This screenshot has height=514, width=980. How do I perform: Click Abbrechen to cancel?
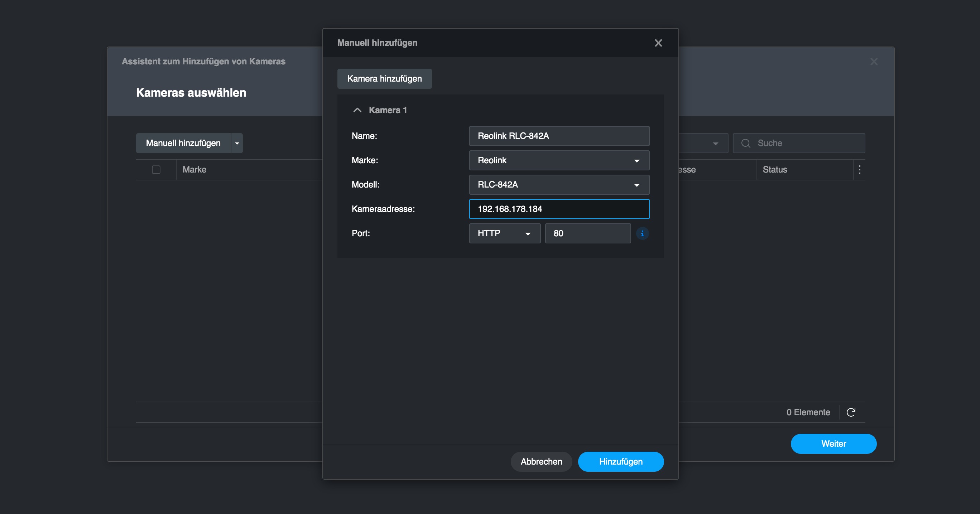click(541, 461)
